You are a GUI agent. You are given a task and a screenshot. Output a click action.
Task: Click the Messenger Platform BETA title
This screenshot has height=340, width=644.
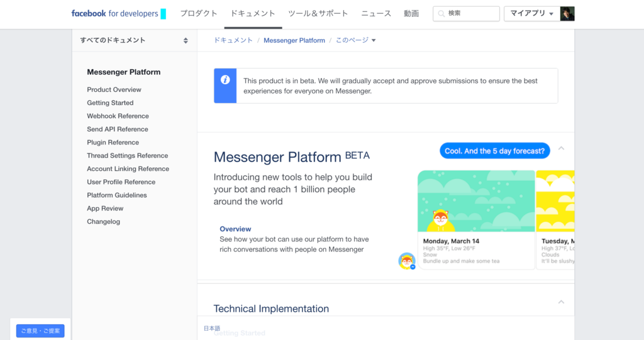[292, 156]
